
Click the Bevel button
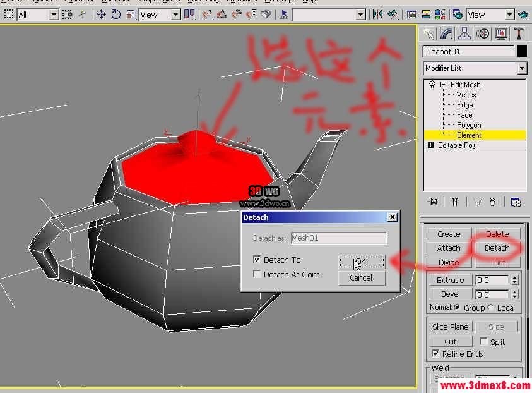pyautogui.click(x=450, y=294)
